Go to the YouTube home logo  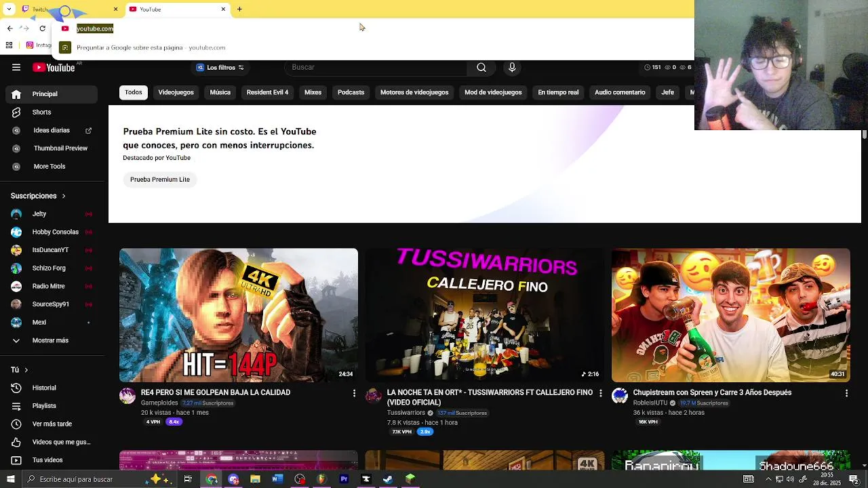tap(54, 67)
